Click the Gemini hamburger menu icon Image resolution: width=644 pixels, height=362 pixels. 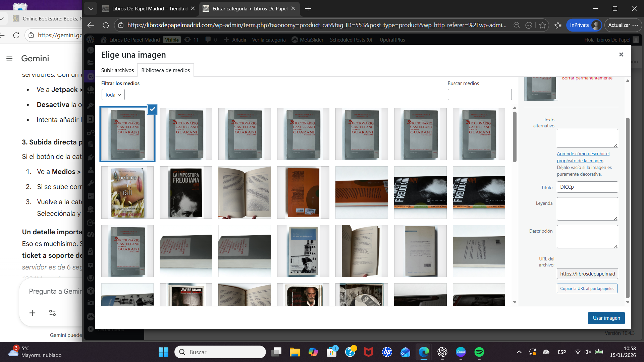click(x=9, y=58)
